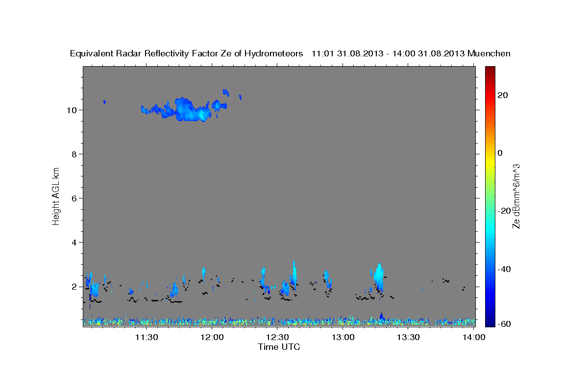Click the 13:00 time tick label

343,337
